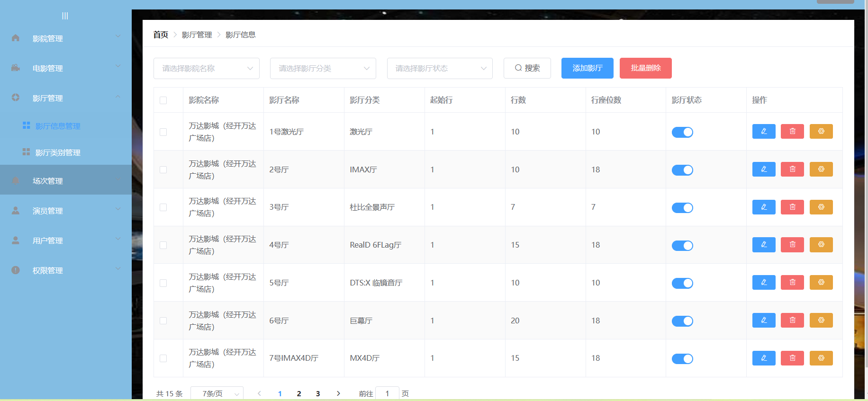Open the 请选择影厅分类 dropdown
This screenshot has width=868, height=401.
(323, 68)
